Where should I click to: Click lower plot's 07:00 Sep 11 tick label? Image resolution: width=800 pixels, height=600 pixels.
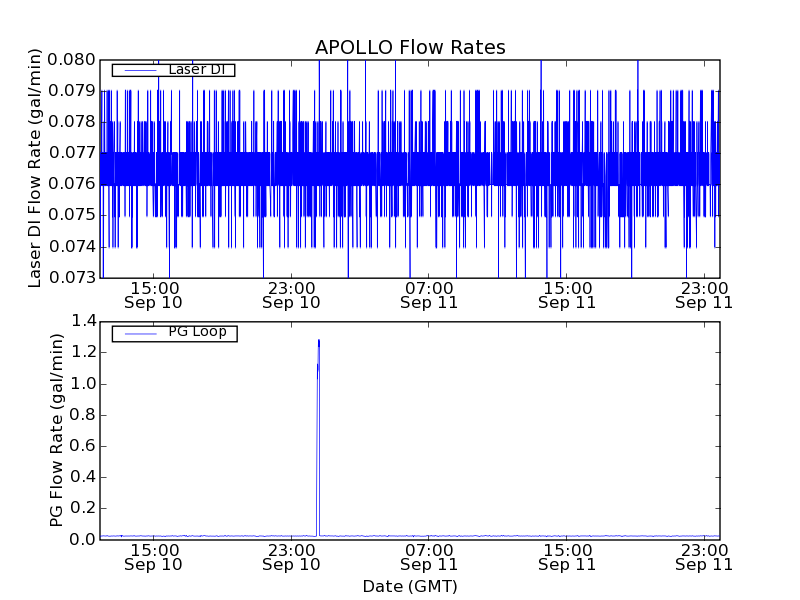click(429, 556)
